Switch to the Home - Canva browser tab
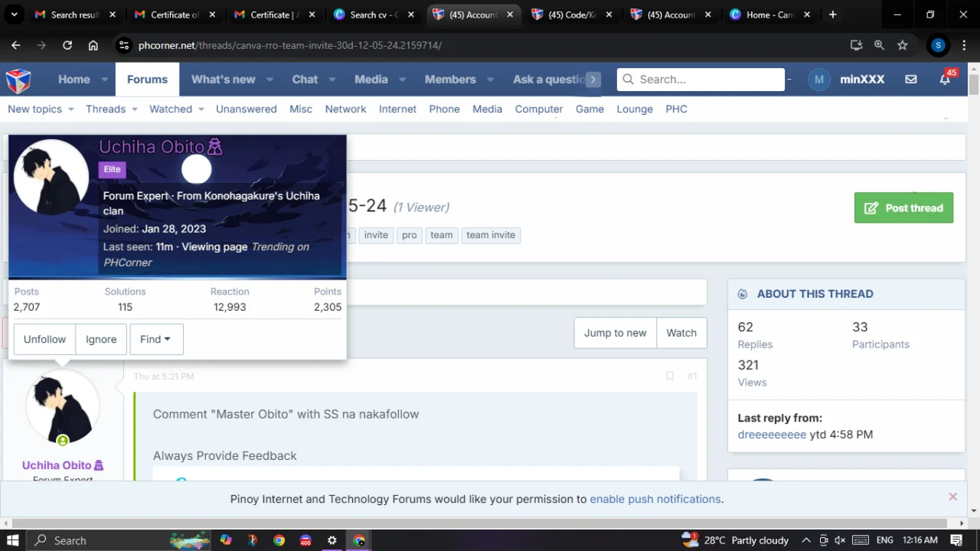Image resolution: width=980 pixels, height=551 pixels. point(769,15)
